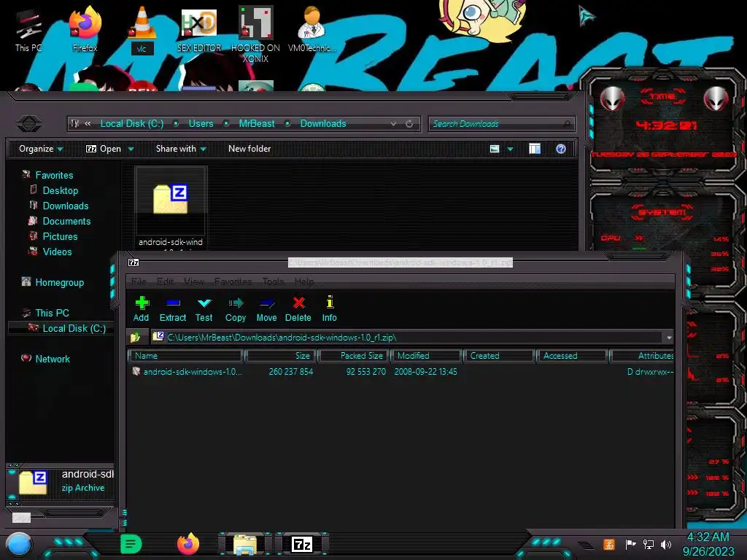The width and height of the screenshot is (747, 560).
Task: Select Homegroup in Explorer sidebar
Action: (59, 282)
